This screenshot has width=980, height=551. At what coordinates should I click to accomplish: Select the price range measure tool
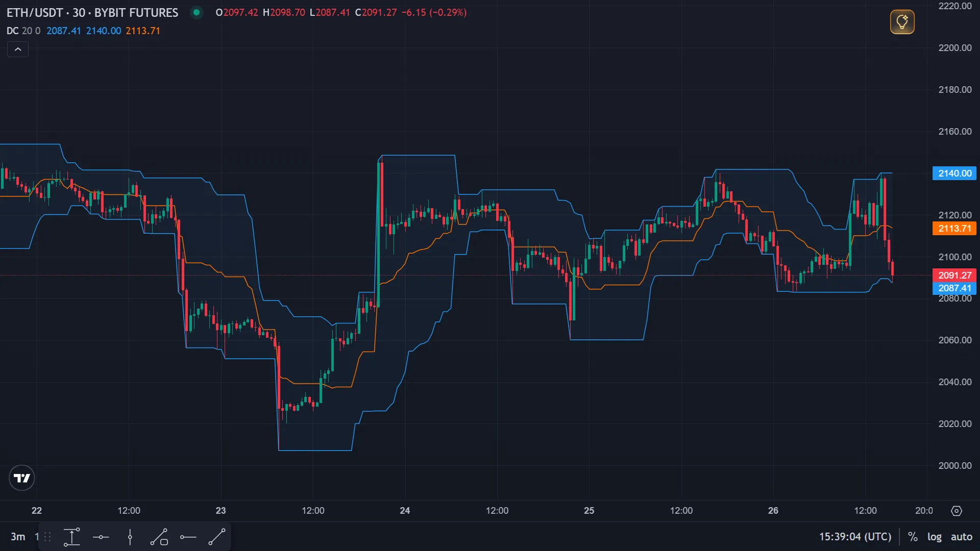[x=72, y=537]
